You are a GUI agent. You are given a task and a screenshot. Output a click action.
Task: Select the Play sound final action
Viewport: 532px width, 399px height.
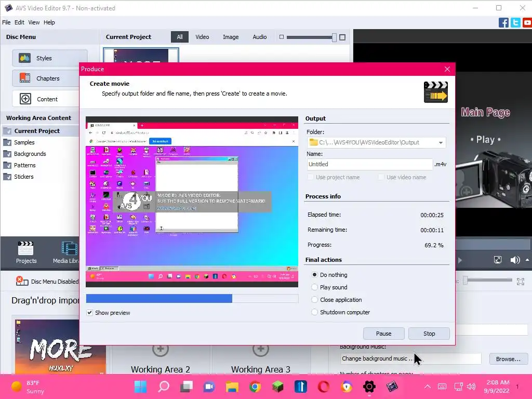click(314, 287)
